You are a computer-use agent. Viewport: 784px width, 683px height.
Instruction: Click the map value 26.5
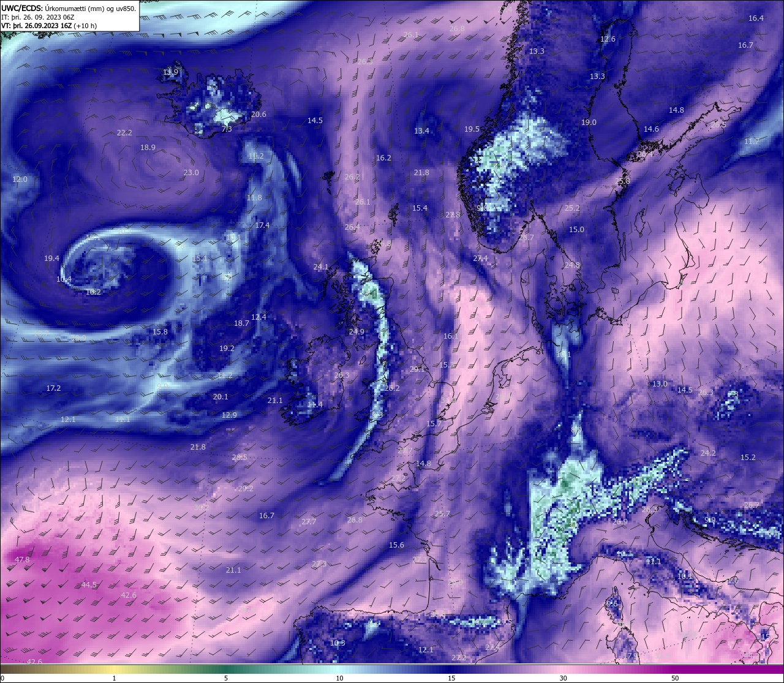718,124
